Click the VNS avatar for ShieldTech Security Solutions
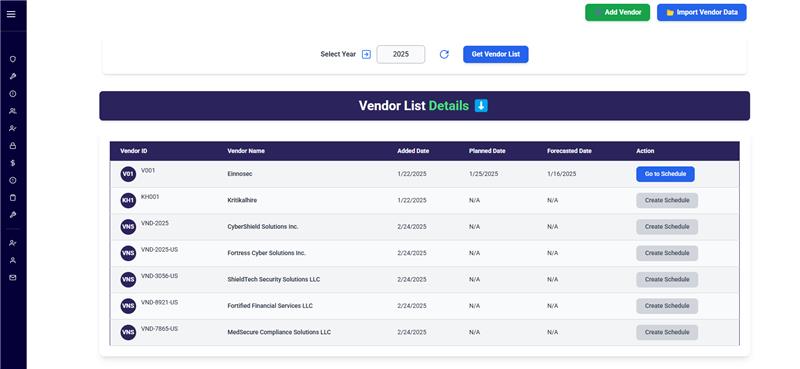Screen dimensions: 800x369 [128, 280]
